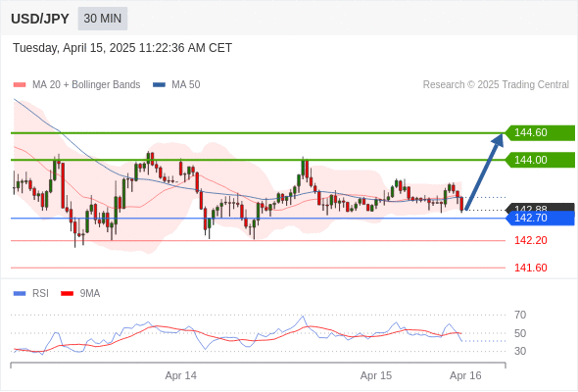The width and height of the screenshot is (578, 392).
Task: Click the MA 50 legend label
Action: 186,85
